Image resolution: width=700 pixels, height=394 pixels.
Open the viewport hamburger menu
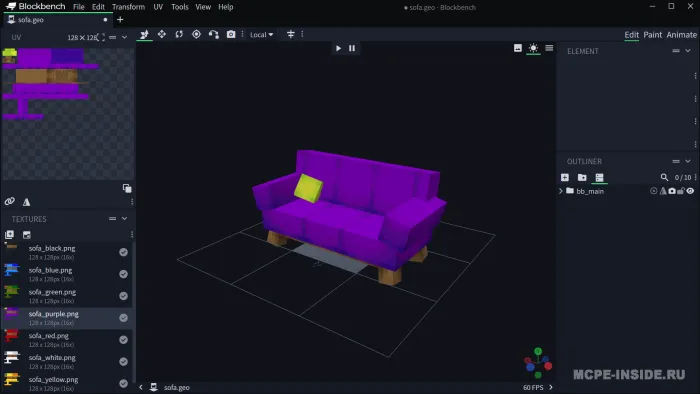549,48
